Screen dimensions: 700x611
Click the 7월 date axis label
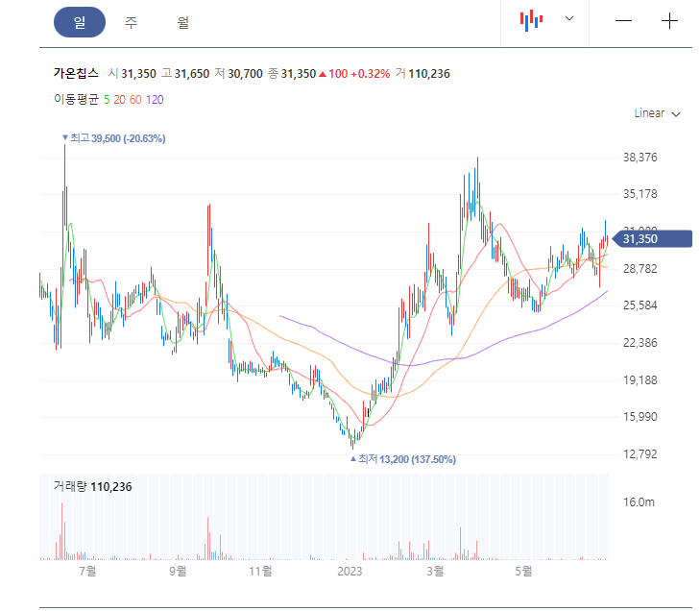coord(87,571)
